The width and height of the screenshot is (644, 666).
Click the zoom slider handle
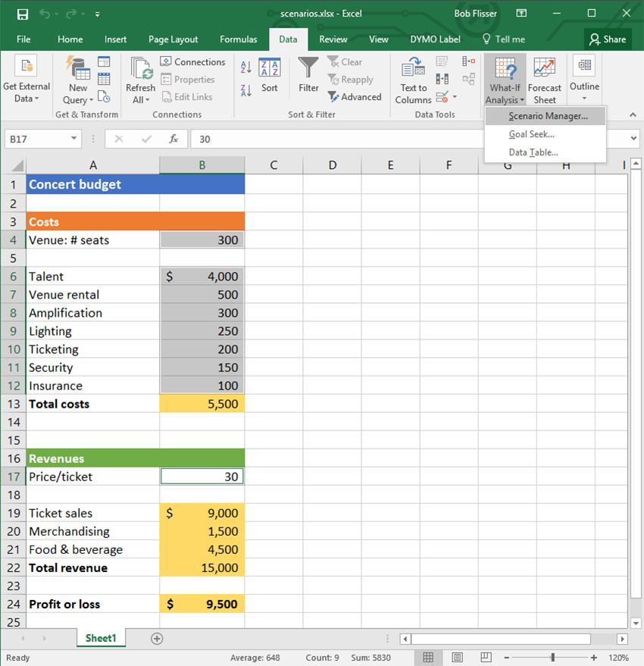[552, 658]
